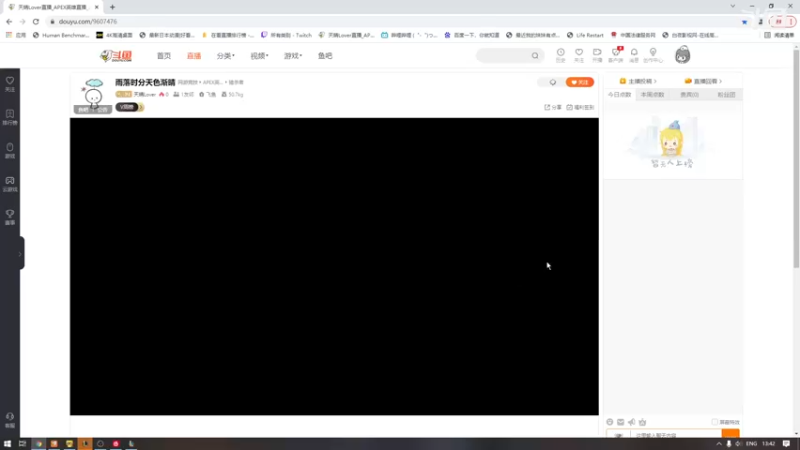
Task: Open a new browser tab
Action: coord(112,7)
